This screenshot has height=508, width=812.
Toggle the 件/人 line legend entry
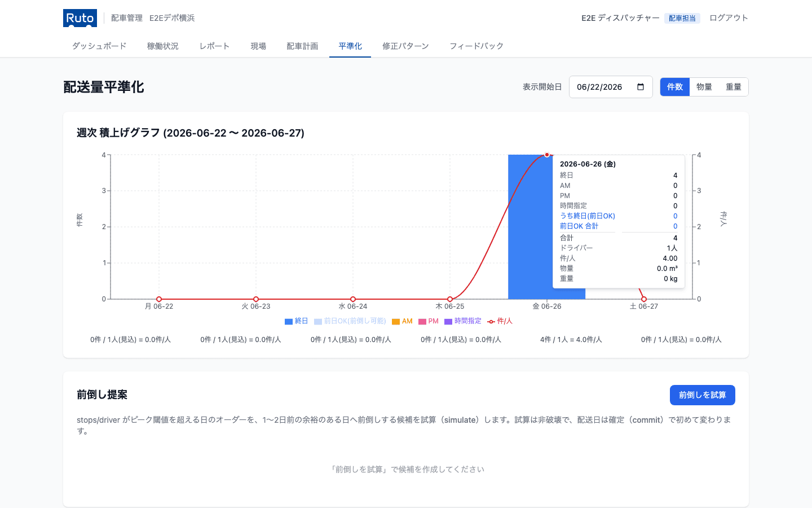[x=500, y=321]
